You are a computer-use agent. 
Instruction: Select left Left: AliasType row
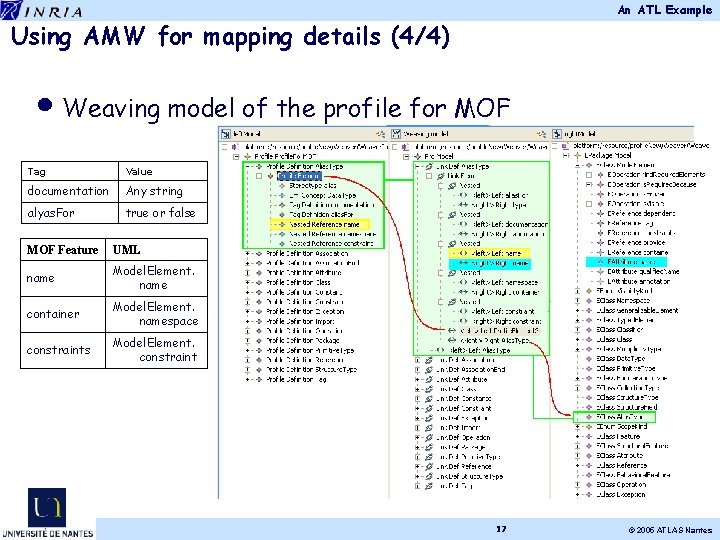[480, 350]
